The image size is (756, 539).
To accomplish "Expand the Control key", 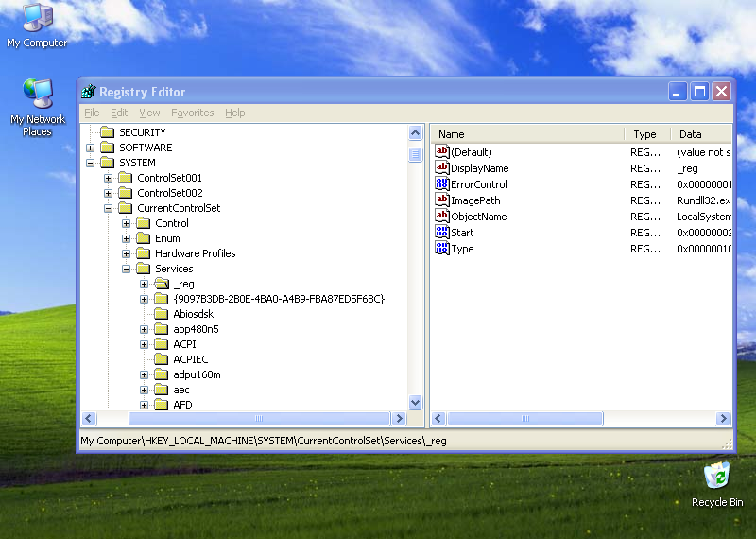I will click(x=126, y=223).
